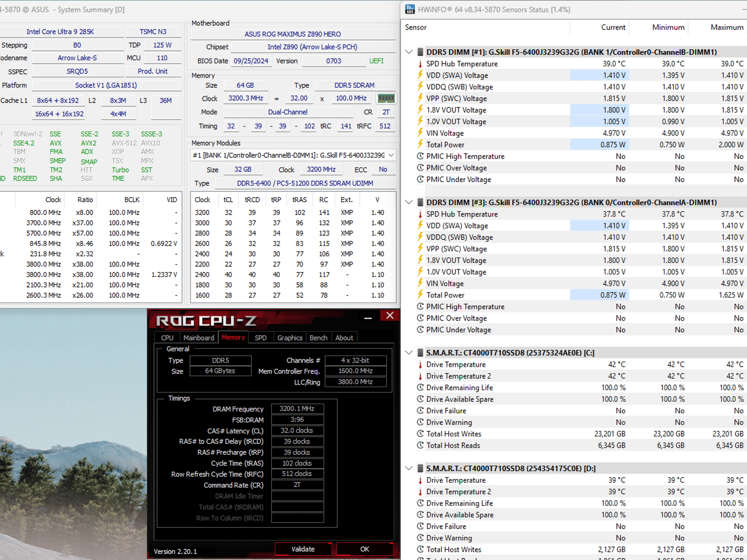Click the green memory module icon beside 100.0 MHz

tap(386, 98)
